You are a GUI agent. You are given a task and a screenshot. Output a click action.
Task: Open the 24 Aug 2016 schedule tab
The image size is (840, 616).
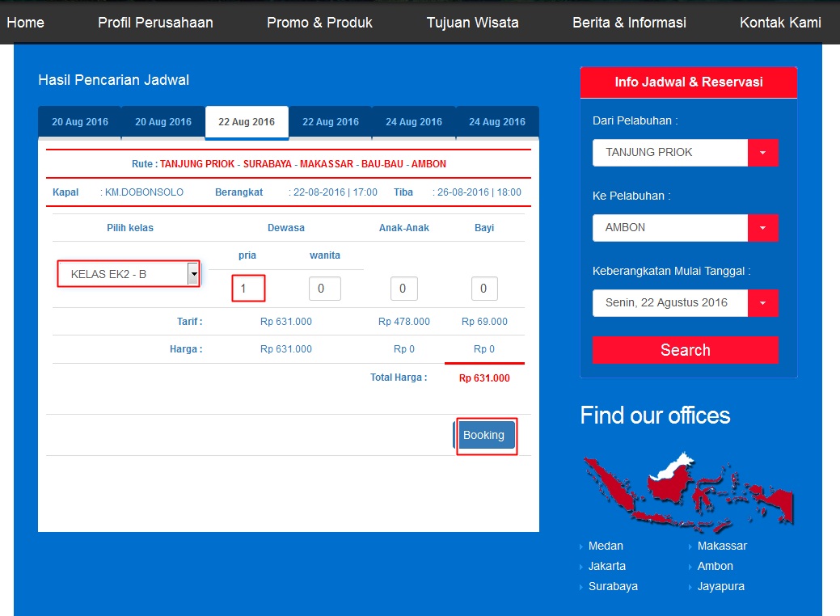pos(414,121)
